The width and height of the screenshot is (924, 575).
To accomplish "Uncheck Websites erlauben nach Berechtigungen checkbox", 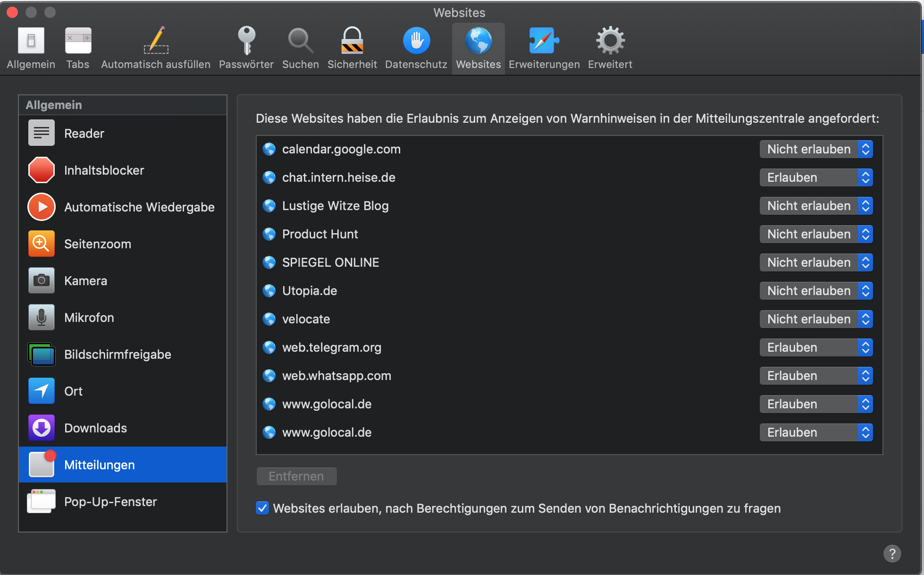I will pos(262,508).
